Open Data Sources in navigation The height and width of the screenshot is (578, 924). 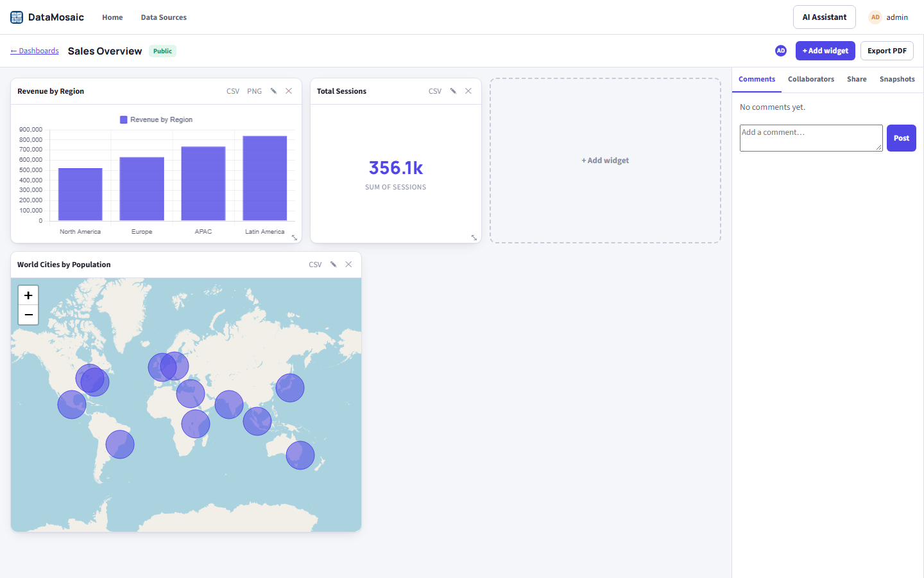point(164,17)
